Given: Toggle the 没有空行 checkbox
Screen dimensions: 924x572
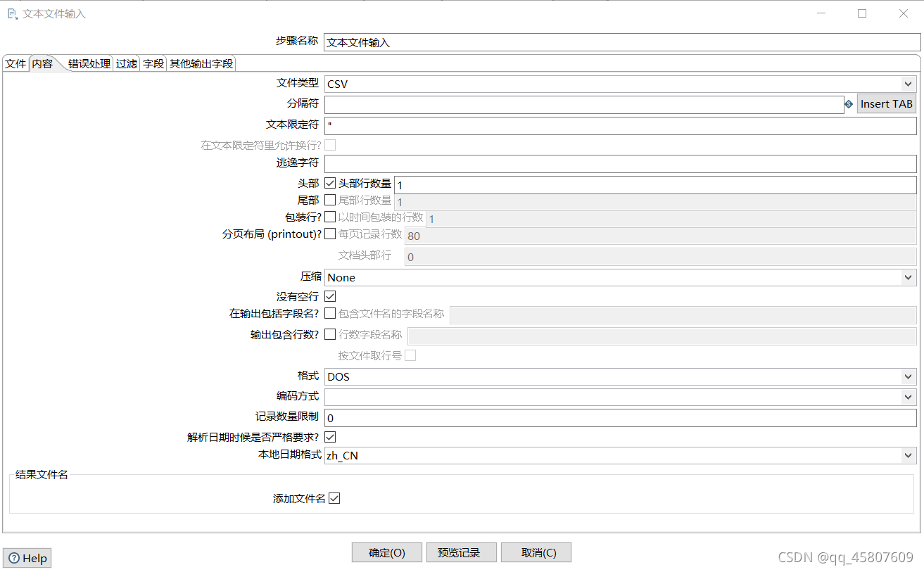Looking at the screenshot, I should pyautogui.click(x=330, y=296).
